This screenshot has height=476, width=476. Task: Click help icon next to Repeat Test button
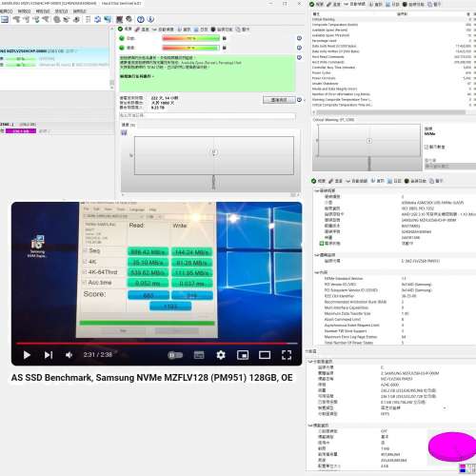[x=299, y=100]
